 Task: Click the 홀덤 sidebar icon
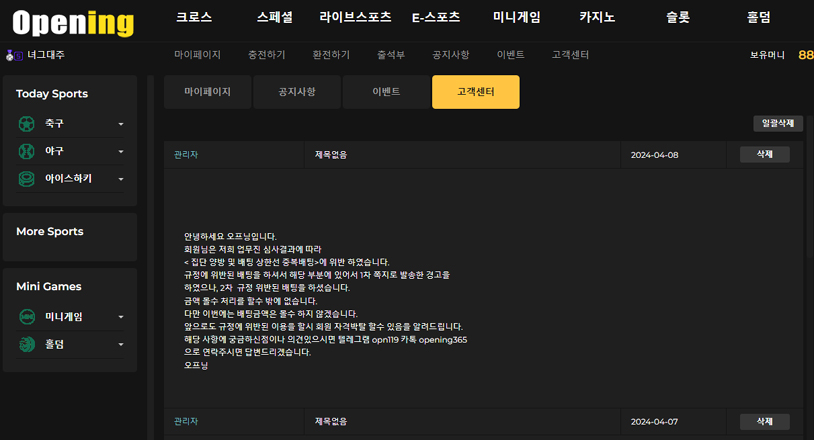27,344
